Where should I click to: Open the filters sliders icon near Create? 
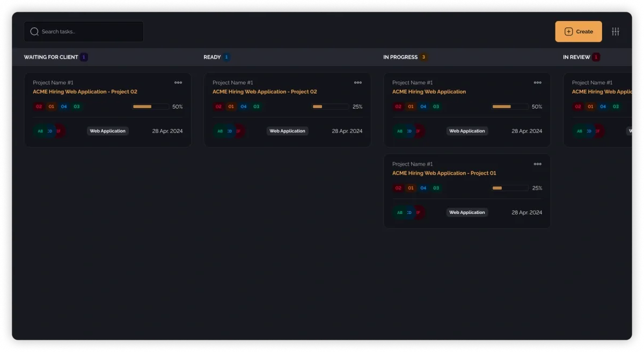pos(616,31)
